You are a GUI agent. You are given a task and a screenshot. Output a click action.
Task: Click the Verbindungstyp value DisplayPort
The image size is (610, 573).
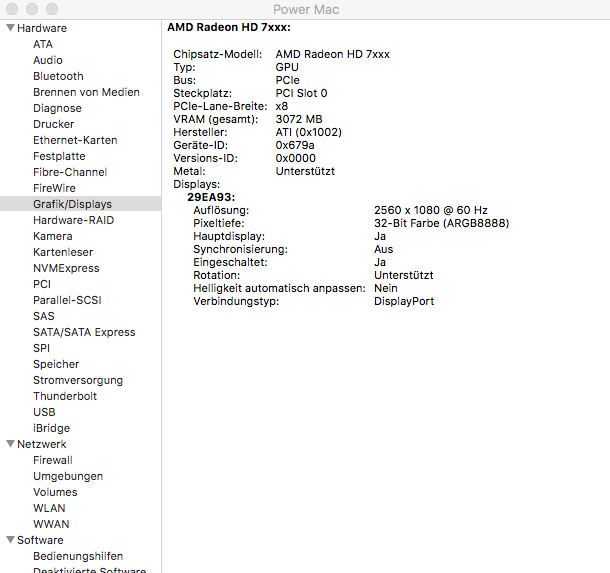pyautogui.click(x=404, y=301)
